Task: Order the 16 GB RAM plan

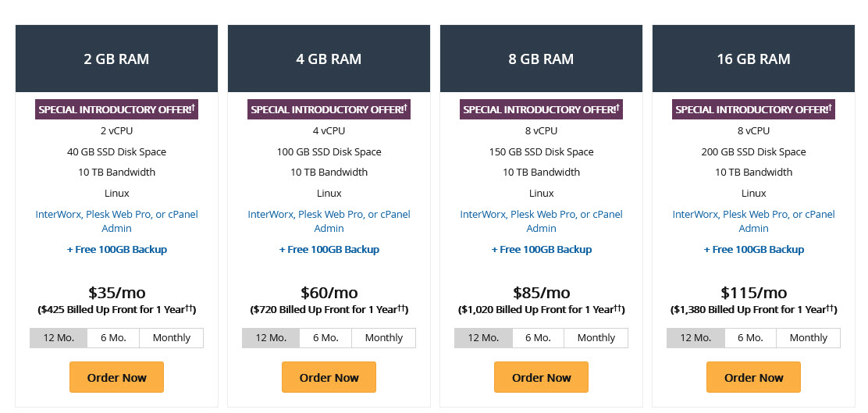Action: pos(753,377)
